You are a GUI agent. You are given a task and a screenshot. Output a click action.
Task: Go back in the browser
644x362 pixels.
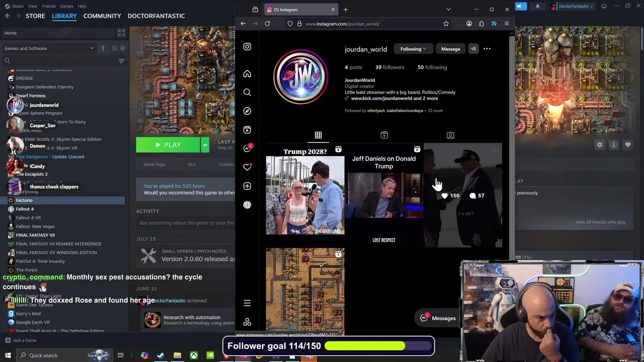point(243,24)
